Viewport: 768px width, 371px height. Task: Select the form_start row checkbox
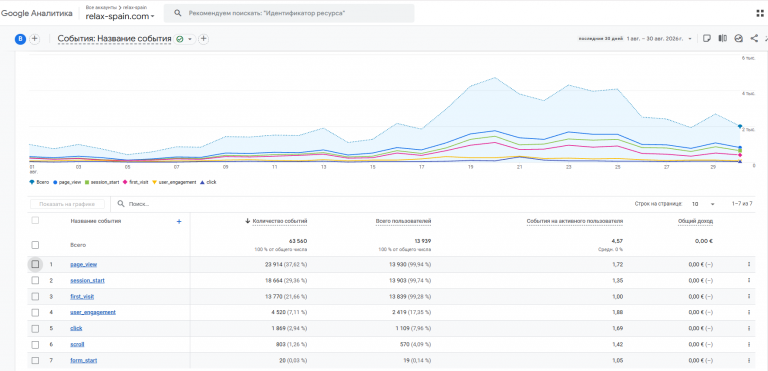point(35,360)
